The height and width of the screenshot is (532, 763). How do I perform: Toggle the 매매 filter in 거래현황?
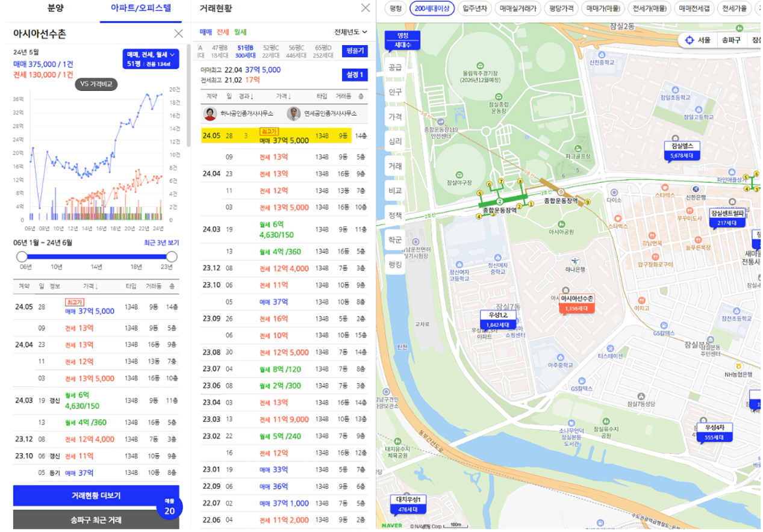206,32
